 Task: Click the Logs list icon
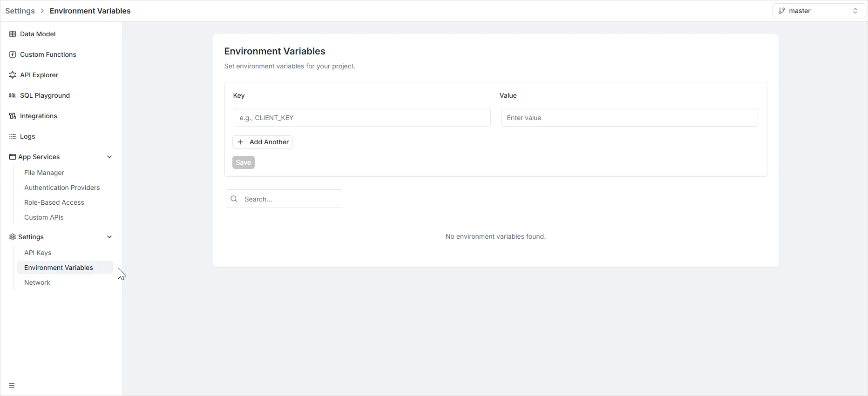(x=13, y=136)
